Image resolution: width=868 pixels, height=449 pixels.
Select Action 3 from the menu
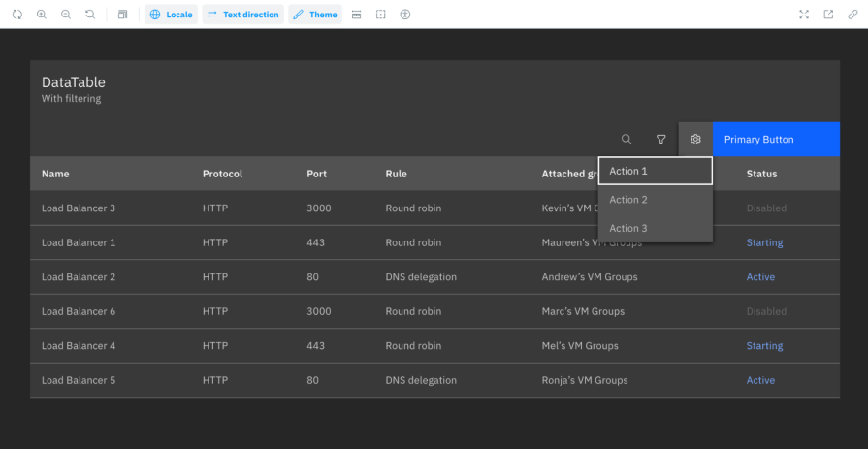[x=656, y=228]
